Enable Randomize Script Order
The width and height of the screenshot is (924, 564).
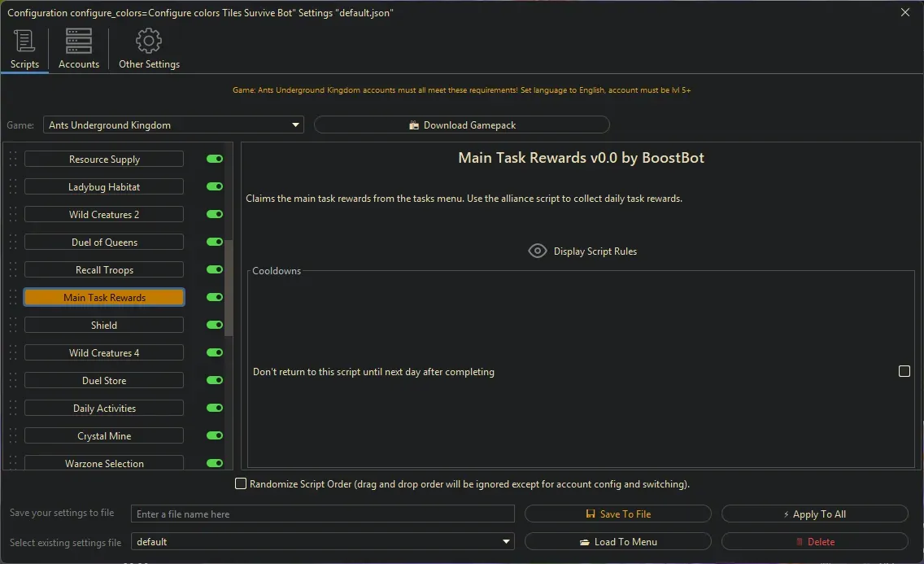point(241,483)
